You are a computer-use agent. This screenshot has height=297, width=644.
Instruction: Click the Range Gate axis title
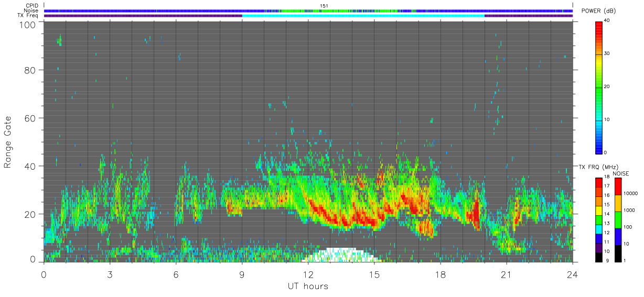(8, 142)
